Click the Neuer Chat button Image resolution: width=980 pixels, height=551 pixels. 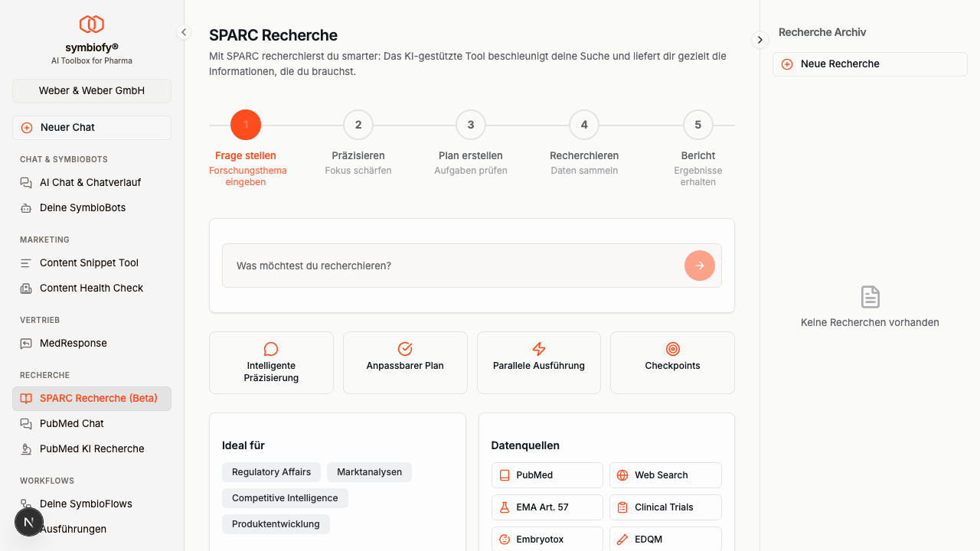(91, 127)
